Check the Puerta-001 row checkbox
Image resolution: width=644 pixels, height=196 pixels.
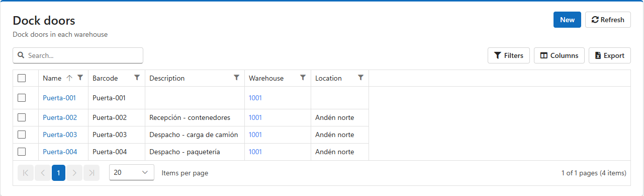pyautogui.click(x=22, y=98)
